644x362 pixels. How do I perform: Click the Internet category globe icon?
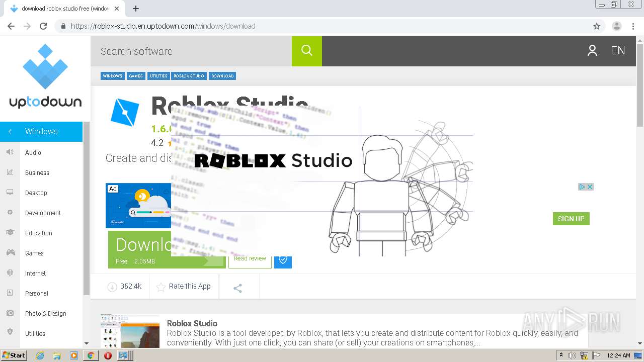10,273
